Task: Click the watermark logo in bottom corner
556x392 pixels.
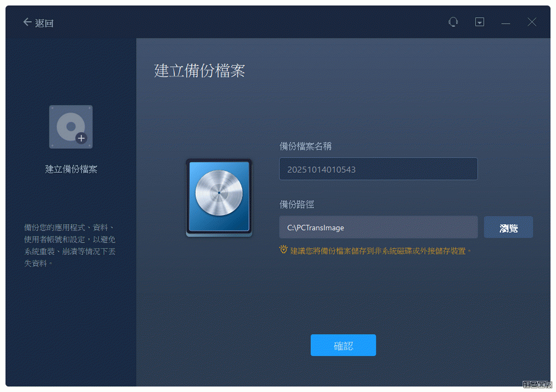Action: (x=536, y=385)
